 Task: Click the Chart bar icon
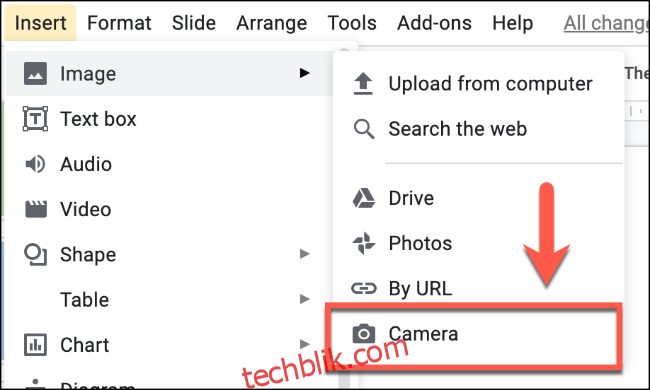pos(35,345)
